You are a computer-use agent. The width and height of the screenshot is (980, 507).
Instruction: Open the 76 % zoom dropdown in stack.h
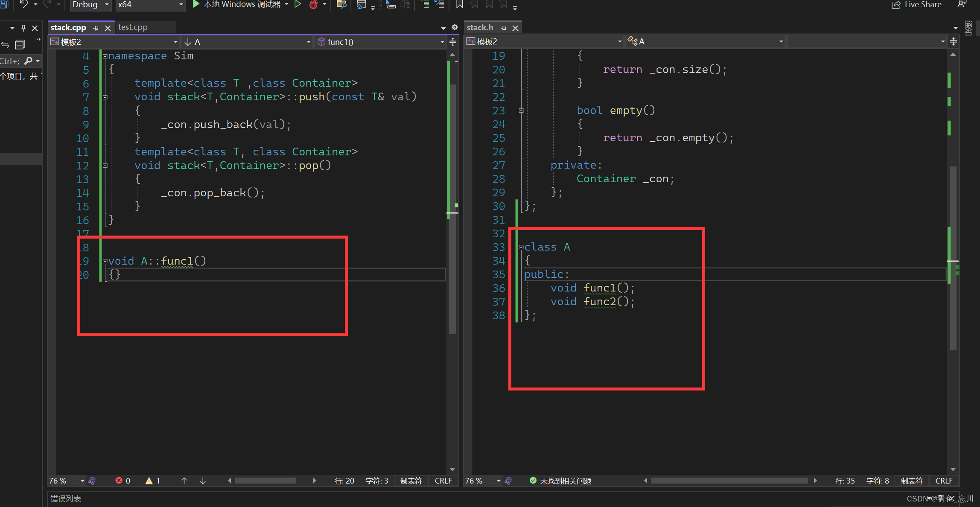483,481
